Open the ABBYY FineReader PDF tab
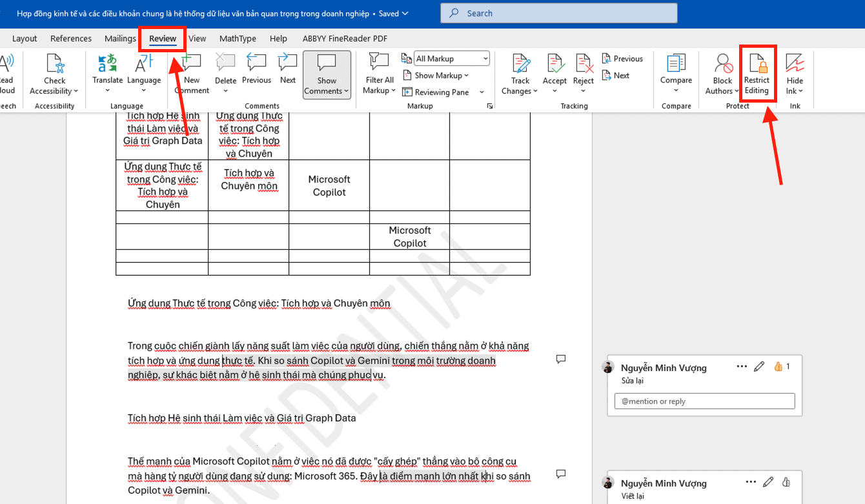The height and width of the screenshot is (504, 865). (x=345, y=39)
